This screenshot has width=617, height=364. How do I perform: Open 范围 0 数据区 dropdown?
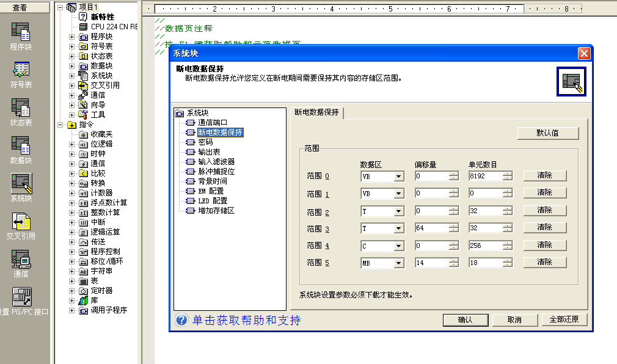click(398, 177)
